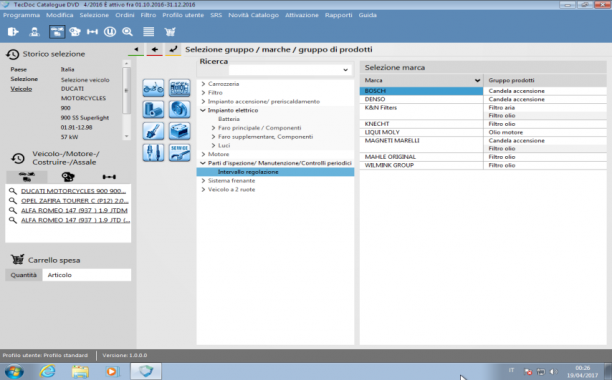Select the brake disc category tile
This screenshot has width=612, height=380.
(180, 109)
